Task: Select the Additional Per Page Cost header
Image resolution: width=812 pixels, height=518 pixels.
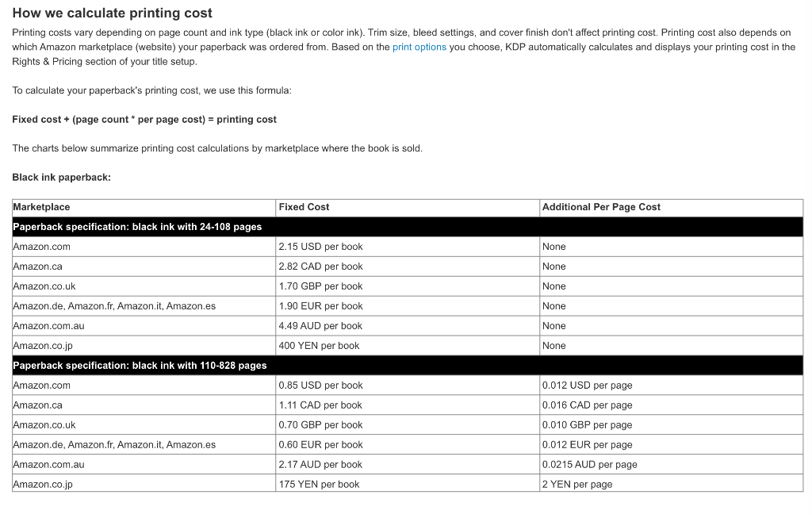Action: pos(671,207)
